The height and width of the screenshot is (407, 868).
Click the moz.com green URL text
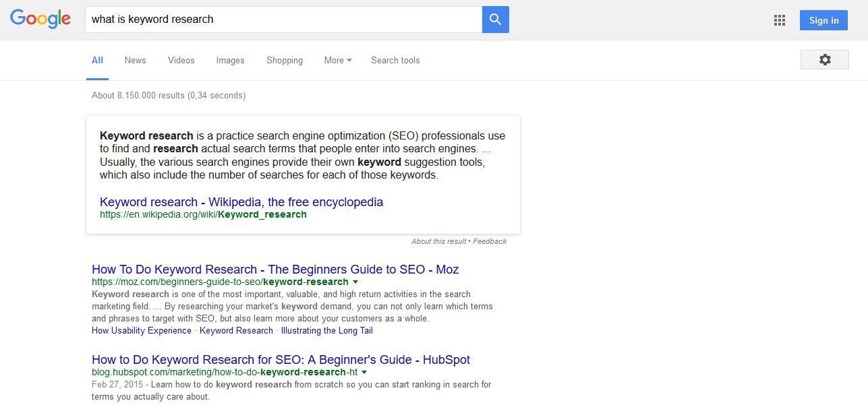coord(220,282)
